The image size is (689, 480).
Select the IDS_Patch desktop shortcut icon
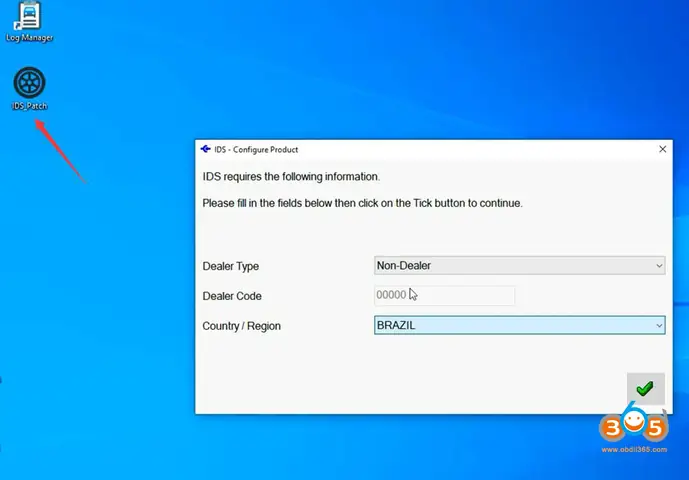click(30, 83)
